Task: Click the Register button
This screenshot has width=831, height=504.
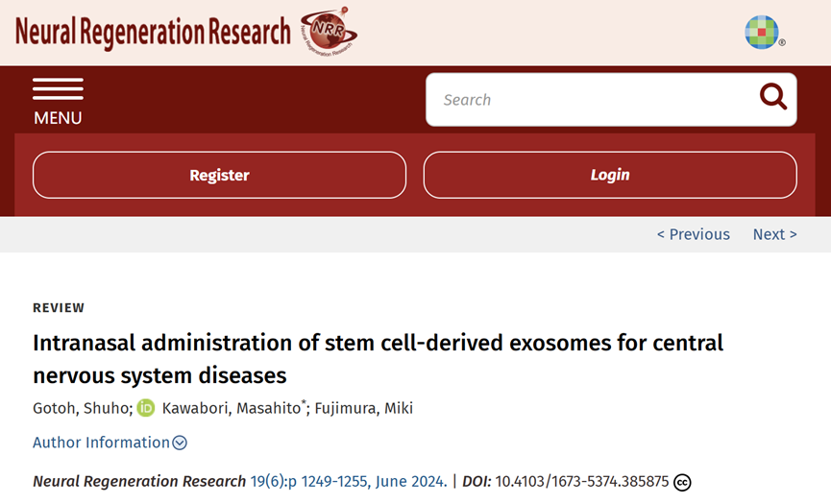Action: 219,175
